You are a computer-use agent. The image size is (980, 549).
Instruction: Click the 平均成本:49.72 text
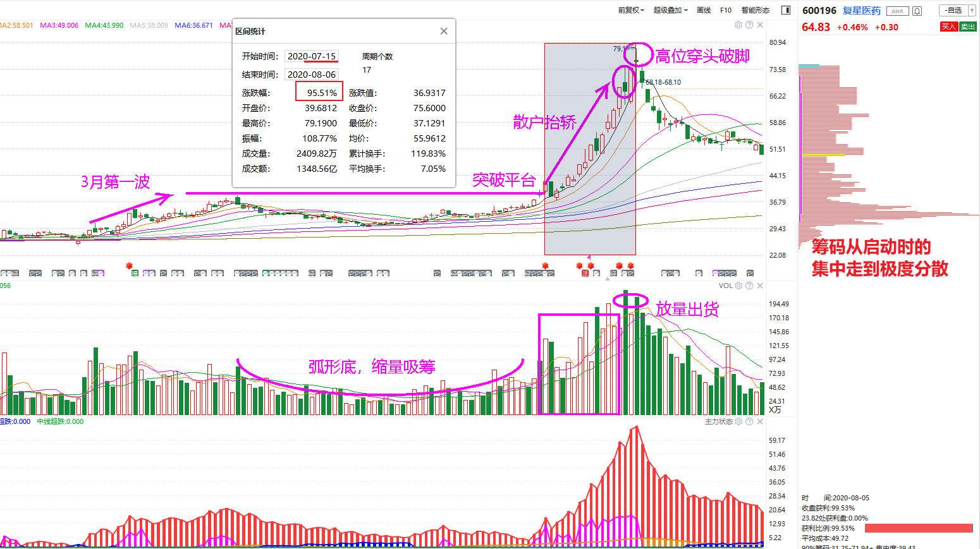(825, 538)
